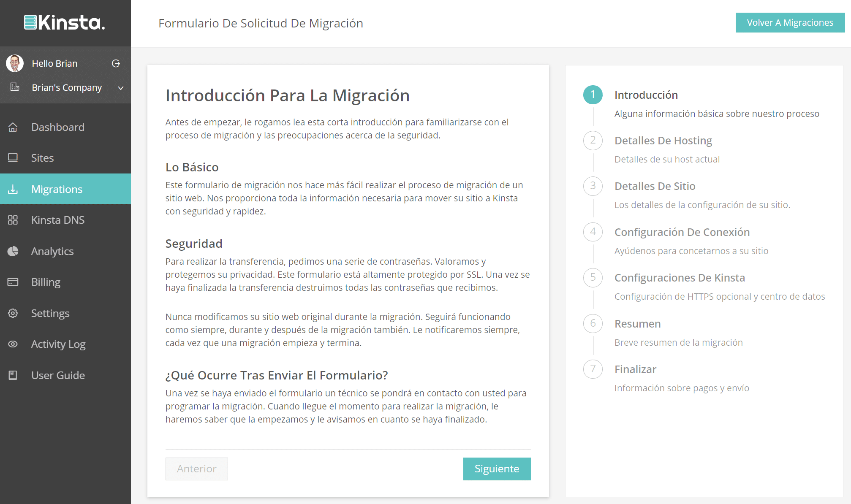
Task: Select the Dashboard icon in the sidebar
Action: tap(13, 127)
